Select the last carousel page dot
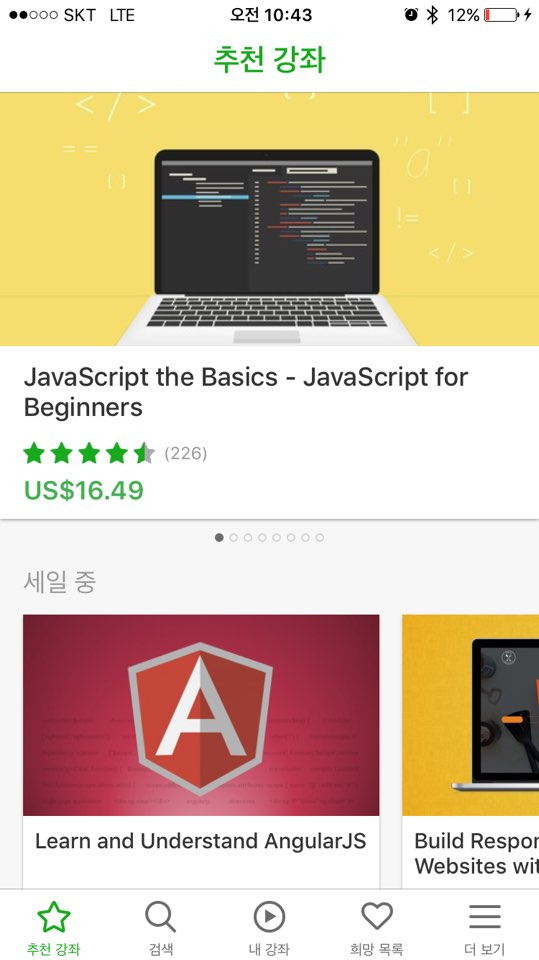Screen dimensions: 539x960 tap(320, 538)
